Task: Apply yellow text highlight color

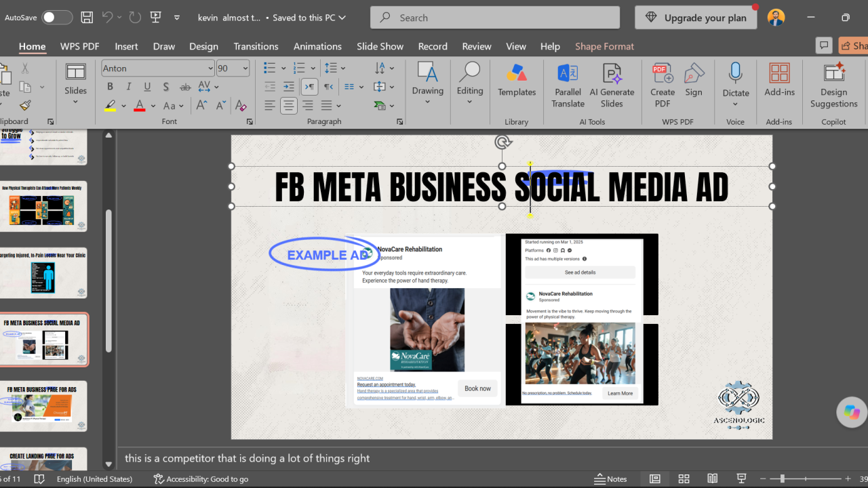Action: pyautogui.click(x=111, y=106)
